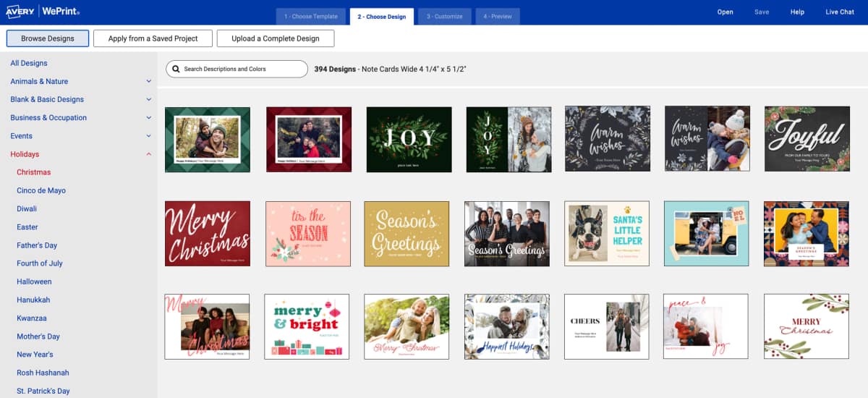
Task: Start a Live Chat
Action: 840,12
